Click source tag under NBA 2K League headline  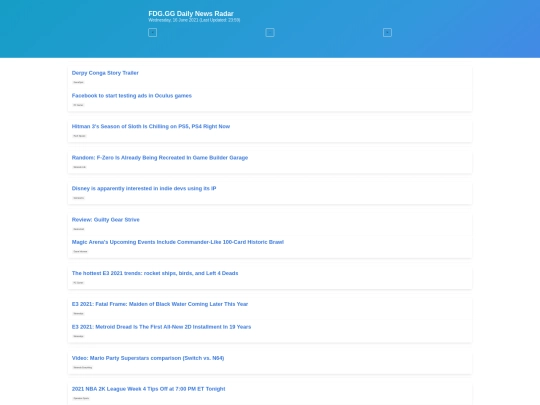pyautogui.click(x=81, y=398)
